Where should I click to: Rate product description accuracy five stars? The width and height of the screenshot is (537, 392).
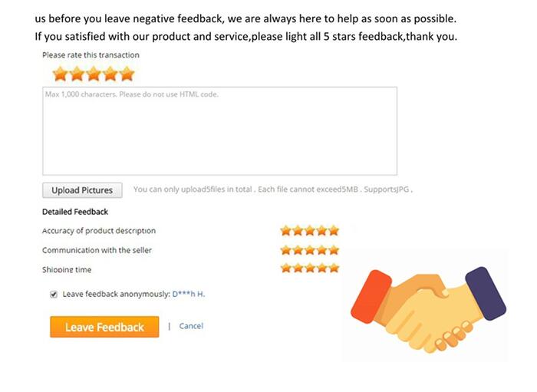click(334, 231)
